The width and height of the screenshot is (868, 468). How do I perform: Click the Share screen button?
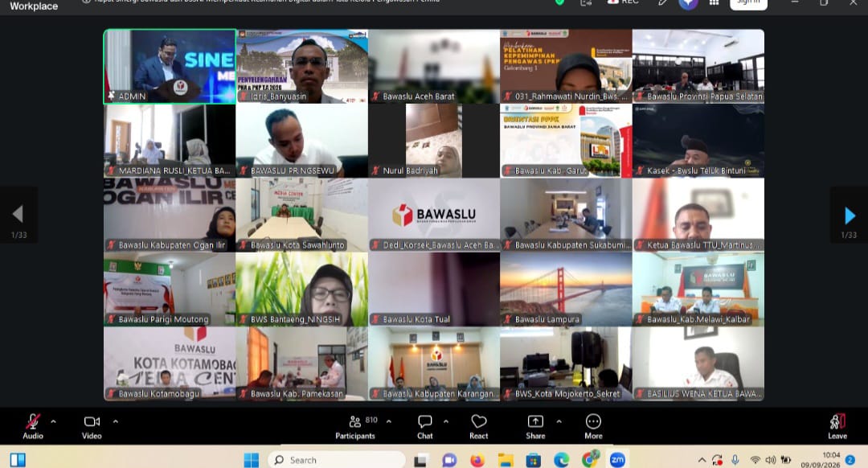(535, 426)
